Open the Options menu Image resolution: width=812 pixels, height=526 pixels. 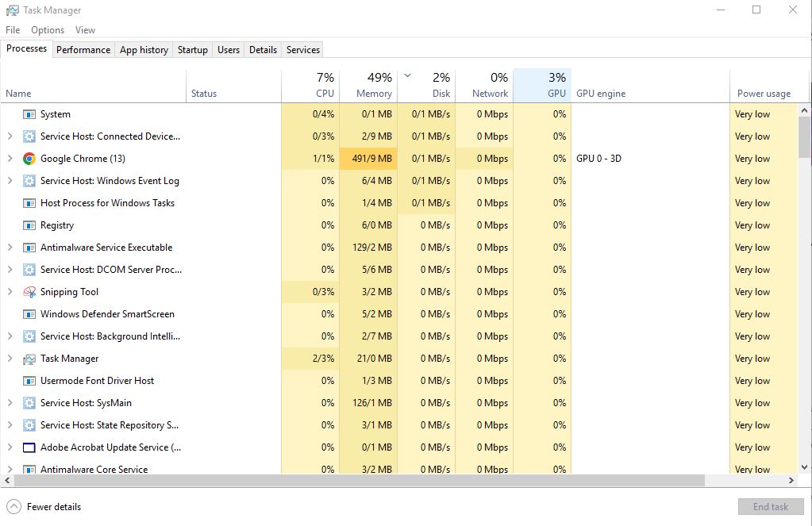click(48, 30)
